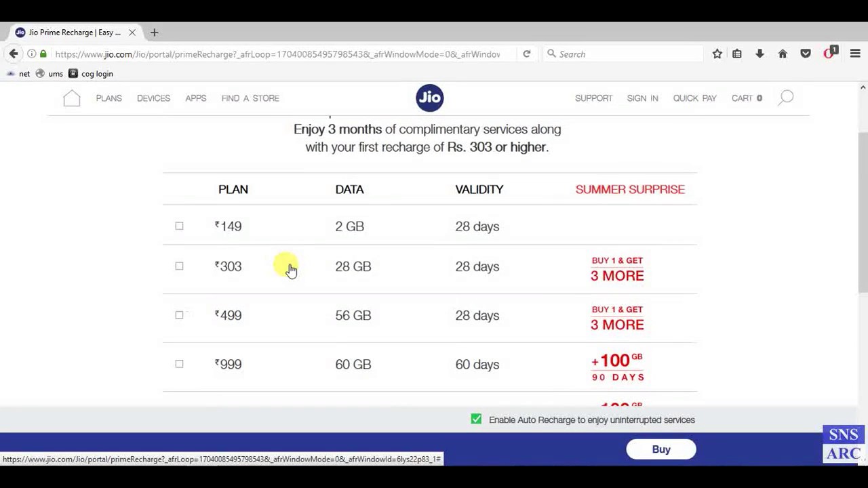This screenshot has height=488, width=868.
Task: Select the ₹149 plan checkbox
Action: coord(179,226)
